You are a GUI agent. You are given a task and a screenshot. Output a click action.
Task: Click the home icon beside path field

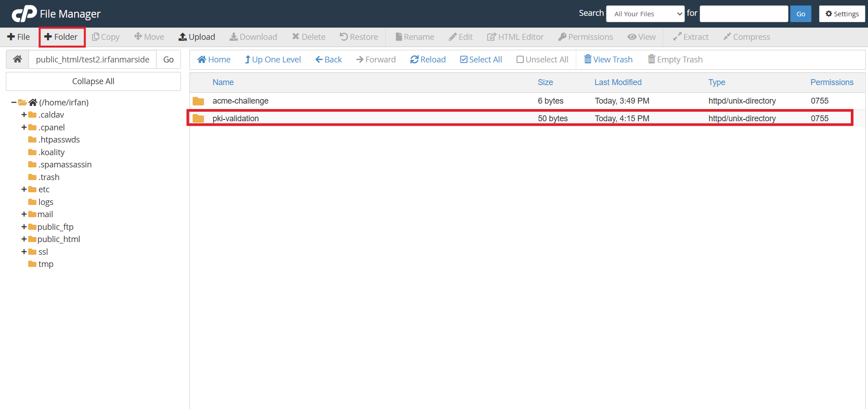point(18,59)
